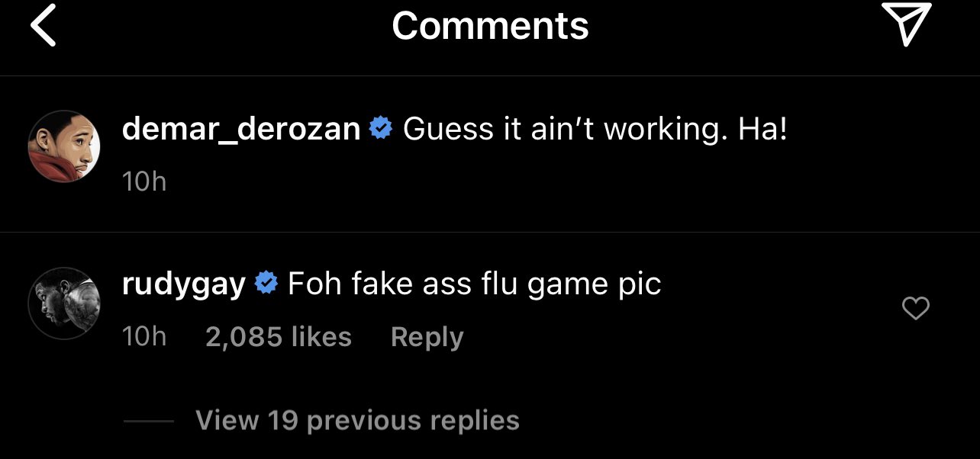The image size is (980, 459).
Task: Open rudygay's profile picture
Action: 65,303
